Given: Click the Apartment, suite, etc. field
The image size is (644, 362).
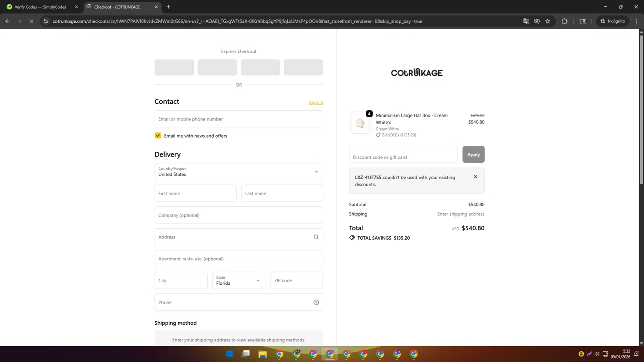Looking at the screenshot, I should (239, 259).
